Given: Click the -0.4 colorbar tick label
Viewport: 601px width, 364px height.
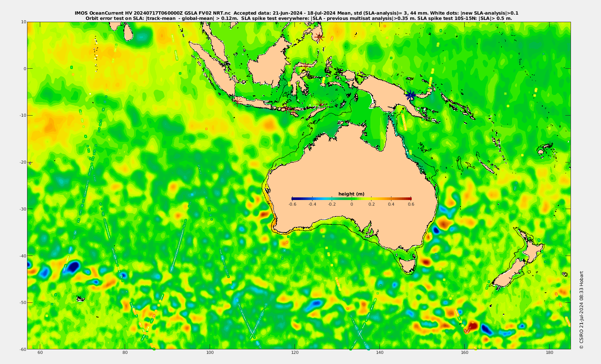Looking at the screenshot, I should coord(312,204).
